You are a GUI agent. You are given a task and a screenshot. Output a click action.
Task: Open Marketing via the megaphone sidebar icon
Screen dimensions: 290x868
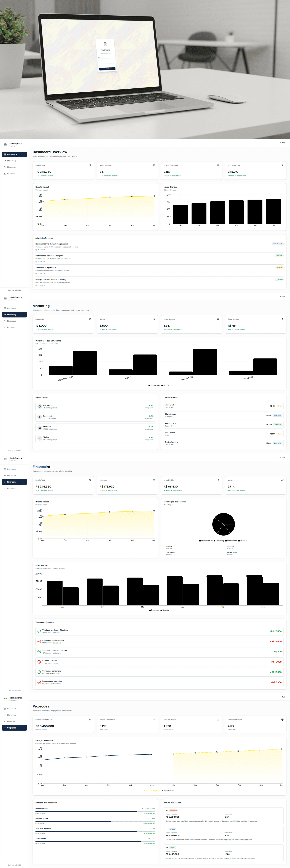tap(5, 315)
